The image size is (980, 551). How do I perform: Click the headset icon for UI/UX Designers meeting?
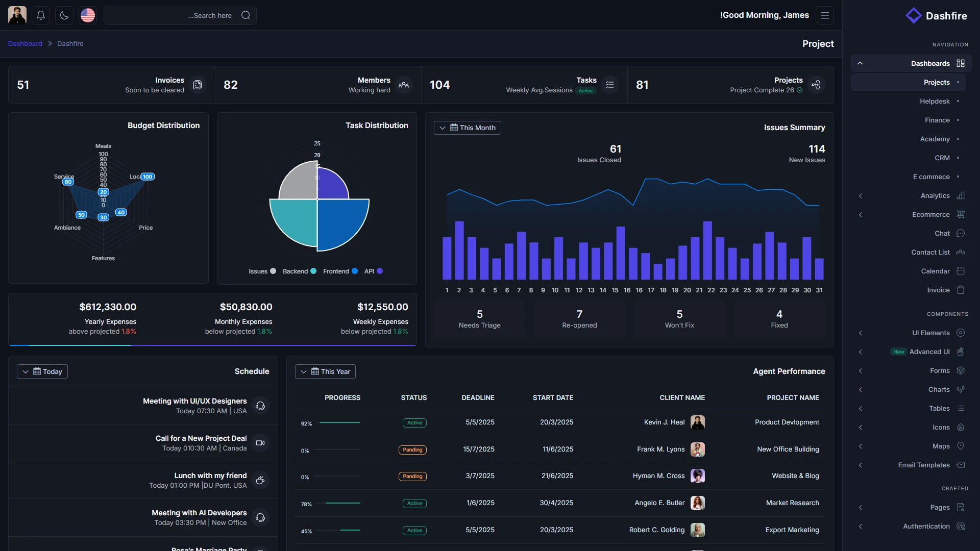pyautogui.click(x=260, y=406)
